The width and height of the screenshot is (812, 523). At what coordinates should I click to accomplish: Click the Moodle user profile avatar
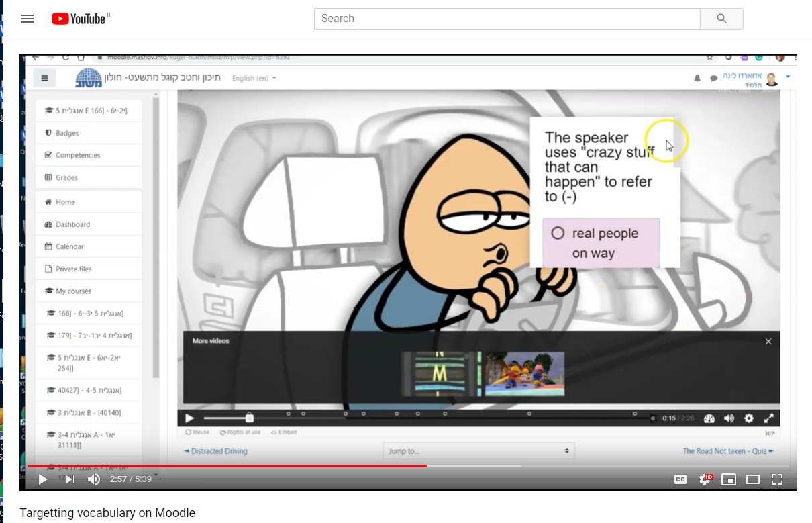[772, 79]
